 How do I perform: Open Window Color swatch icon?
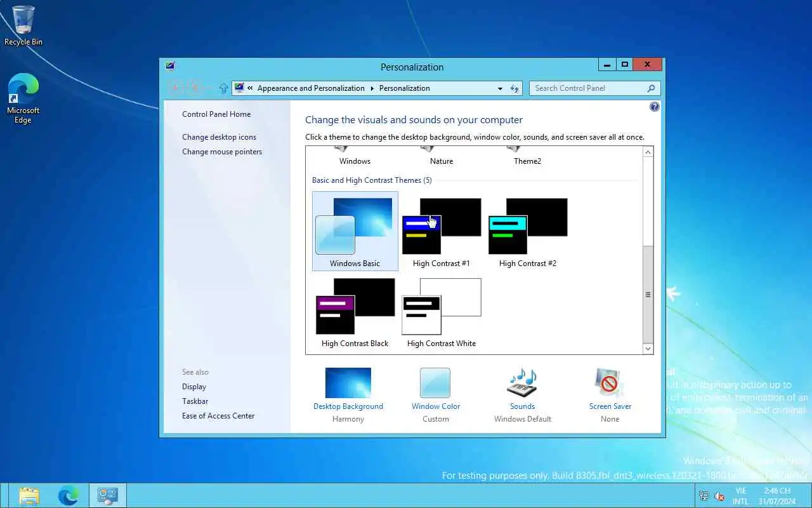[435, 383]
